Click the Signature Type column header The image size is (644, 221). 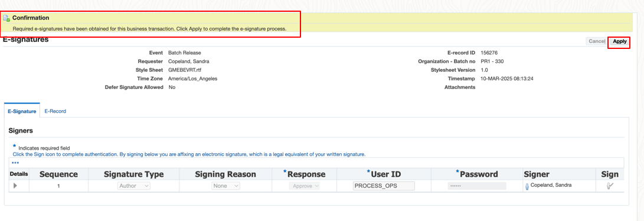(134, 174)
